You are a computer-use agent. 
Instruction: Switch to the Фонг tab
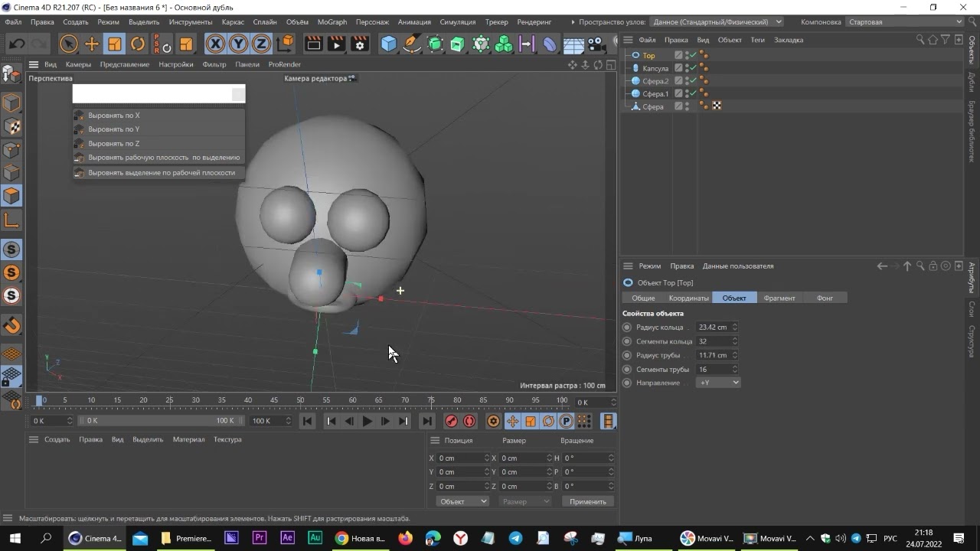(x=825, y=298)
